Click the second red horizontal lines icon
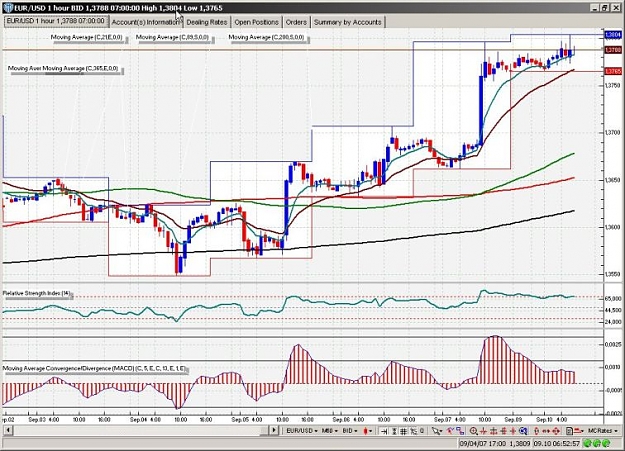Image resolution: width=625 pixels, height=451 pixels. point(493,431)
